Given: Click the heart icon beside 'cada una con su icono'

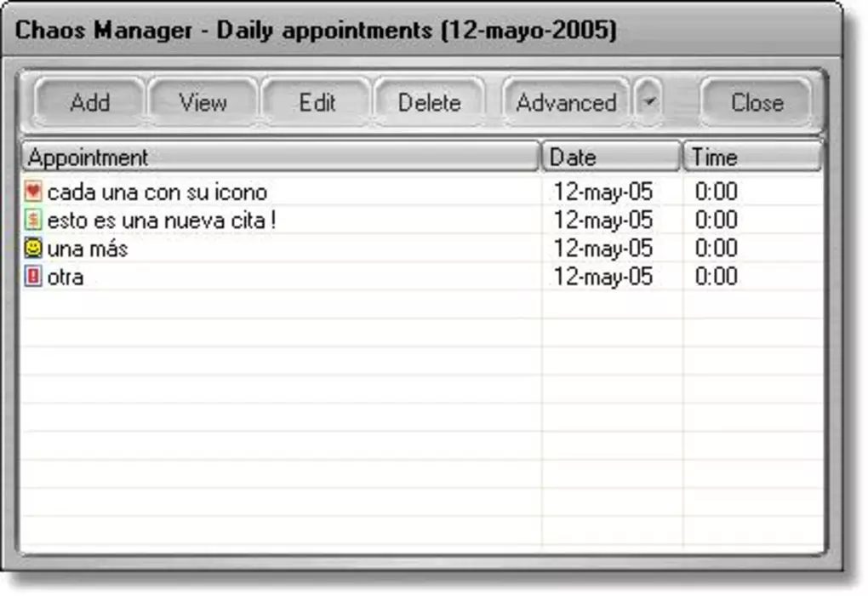Looking at the screenshot, I should pos(32,192).
